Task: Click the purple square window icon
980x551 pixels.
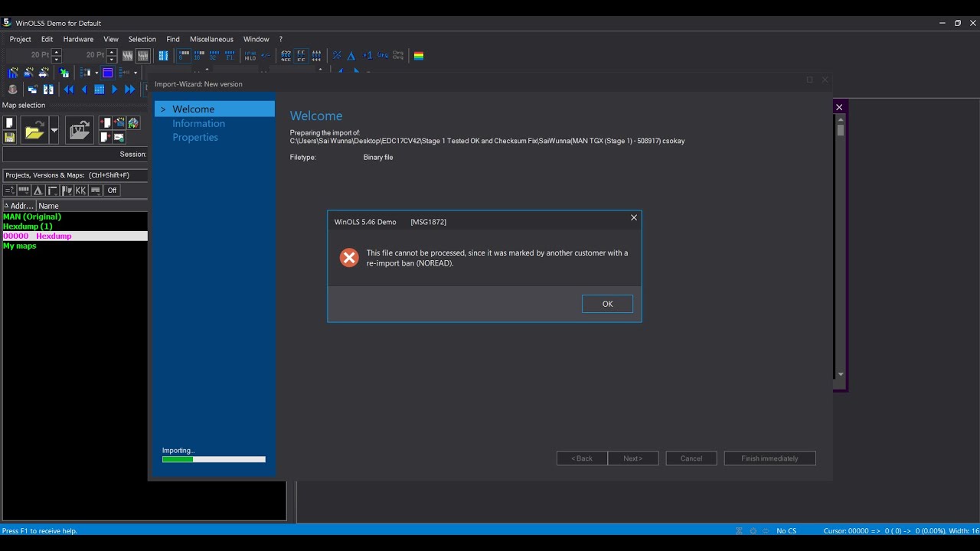Action: point(108,73)
